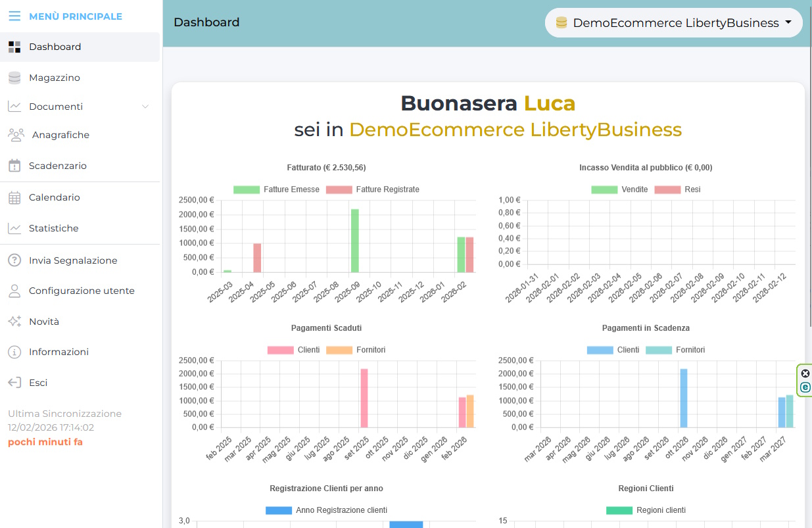Click the pochi minuti fa sync text
812x528 pixels.
tap(45, 442)
